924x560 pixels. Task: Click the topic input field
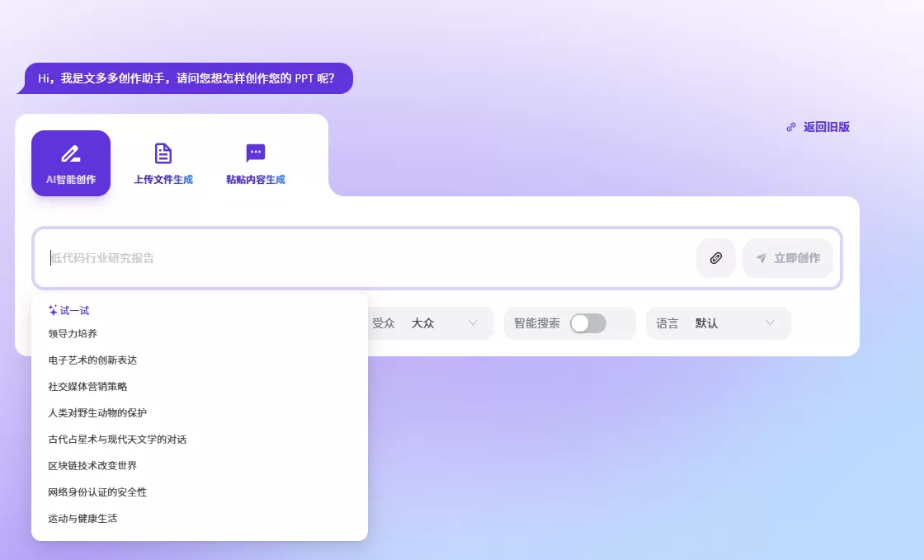[x=330, y=258]
